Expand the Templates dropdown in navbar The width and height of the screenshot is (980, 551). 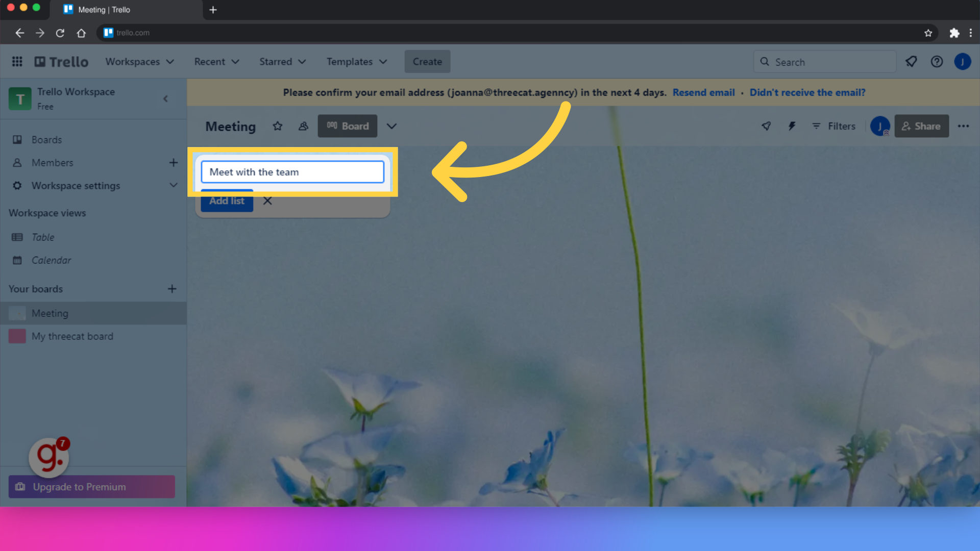[x=356, y=61]
